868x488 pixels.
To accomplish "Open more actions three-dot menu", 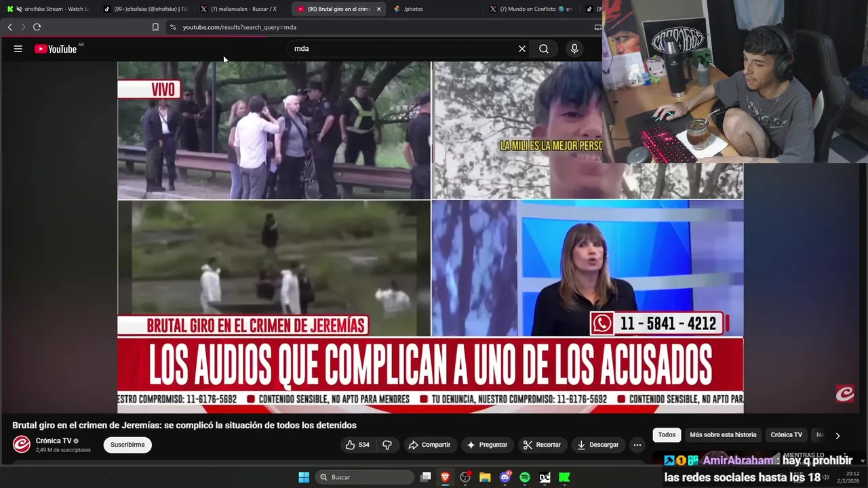I will (x=637, y=445).
